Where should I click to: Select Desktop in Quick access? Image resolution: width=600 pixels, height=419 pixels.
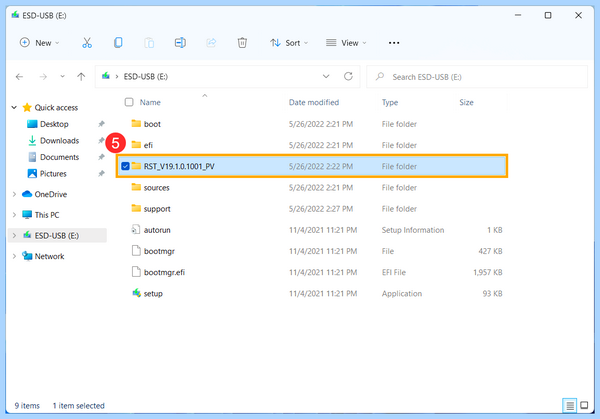54,124
